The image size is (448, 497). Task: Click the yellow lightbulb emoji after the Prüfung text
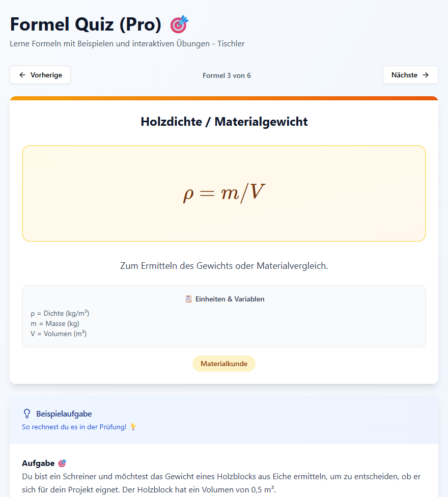[133, 427]
